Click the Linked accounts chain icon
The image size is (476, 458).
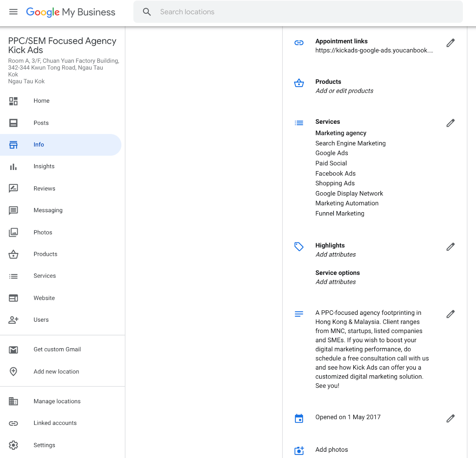point(13,423)
